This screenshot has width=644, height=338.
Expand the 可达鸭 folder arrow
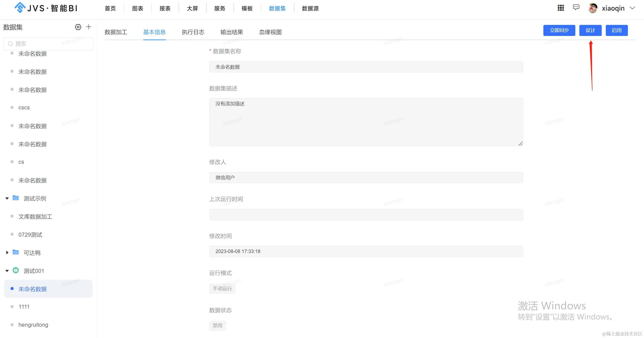click(x=7, y=252)
